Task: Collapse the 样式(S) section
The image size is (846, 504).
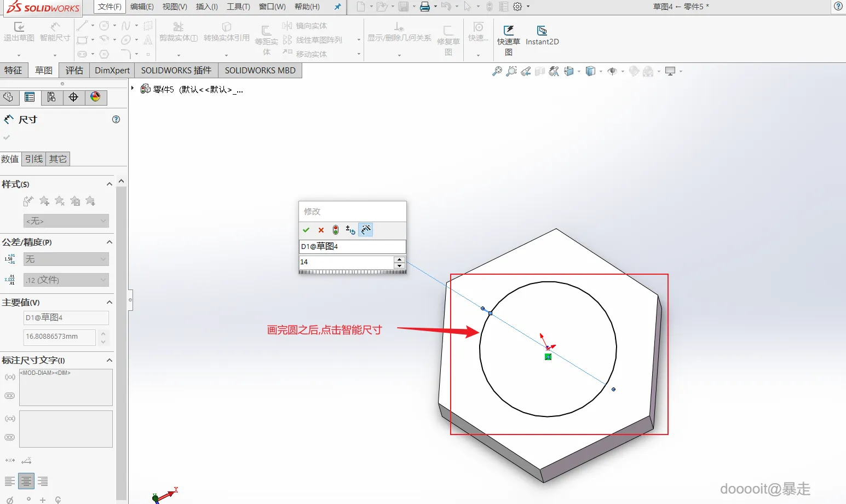Action: pyautogui.click(x=110, y=184)
